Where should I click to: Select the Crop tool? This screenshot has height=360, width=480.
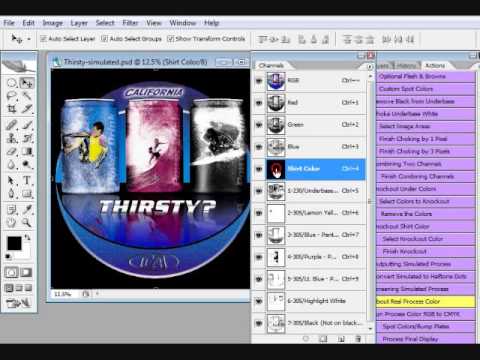pos(12,109)
